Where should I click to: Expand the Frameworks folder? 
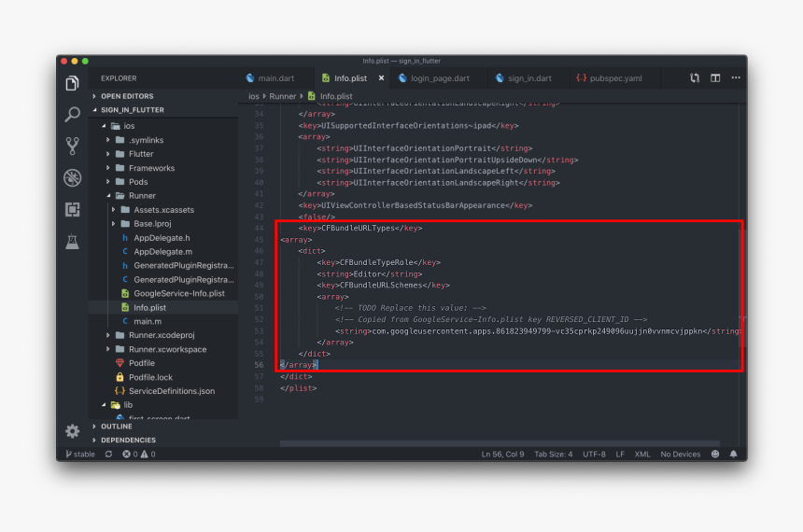pyautogui.click(x=164, y=168)
